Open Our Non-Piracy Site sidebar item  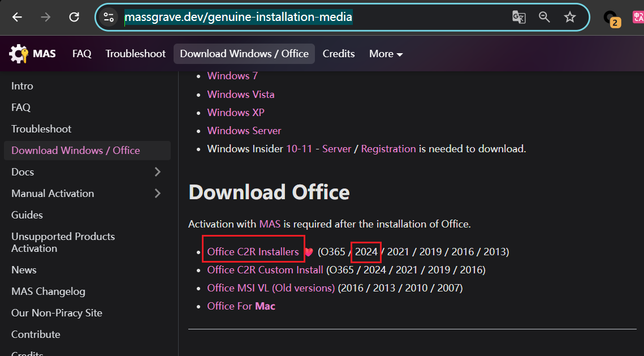coord(57,313)
